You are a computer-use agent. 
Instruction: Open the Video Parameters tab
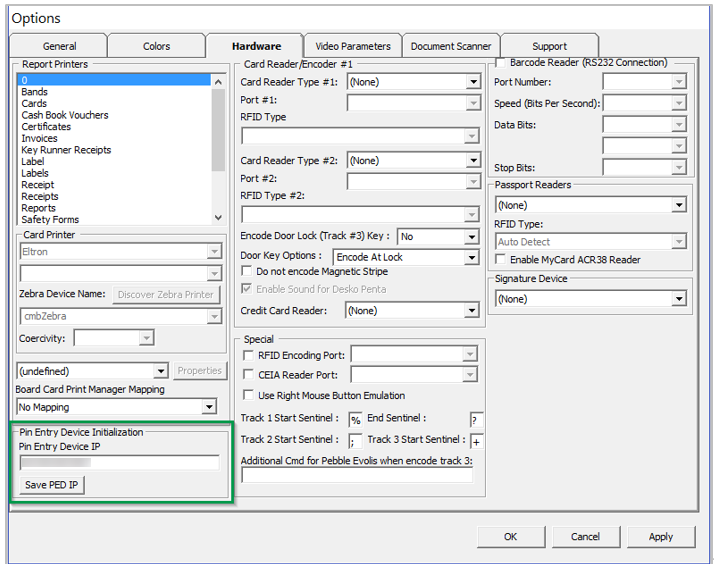tap(353, 46)
